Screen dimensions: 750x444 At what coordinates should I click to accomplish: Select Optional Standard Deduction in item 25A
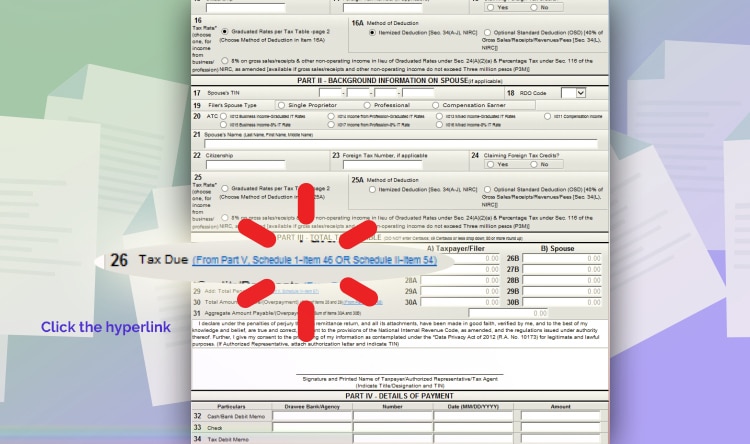pyautogui.click(x=488, y=189)
